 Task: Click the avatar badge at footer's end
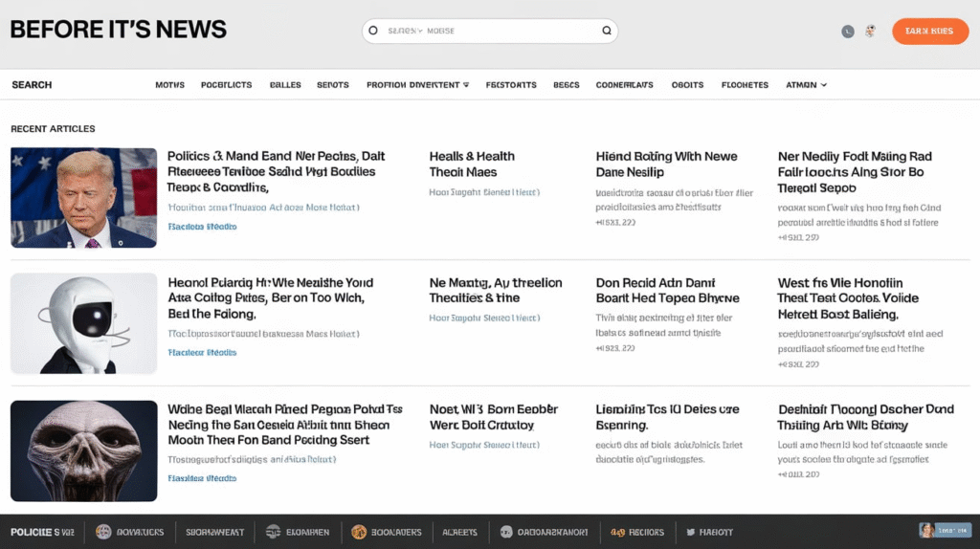coord(945,531)
